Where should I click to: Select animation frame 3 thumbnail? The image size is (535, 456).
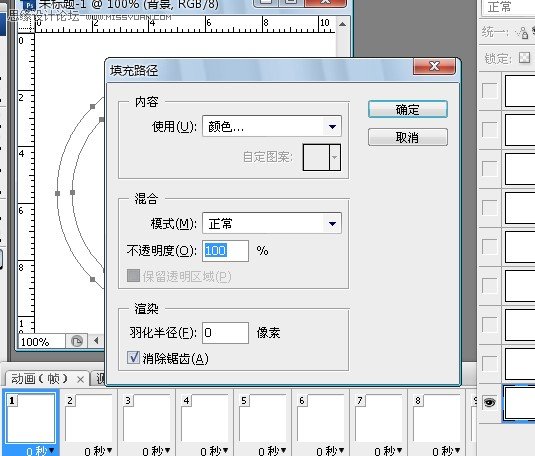point(147,418)
